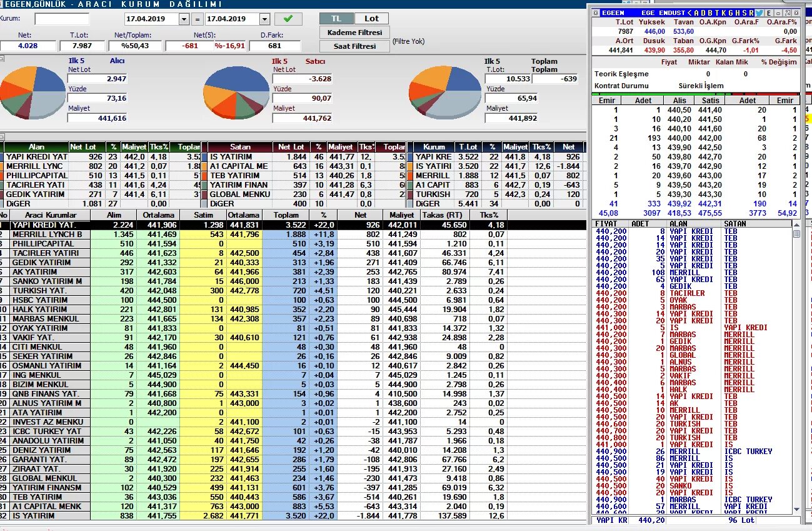812x531 pixels.
Task: Click detach arrow icon in EGEEN window
Action: pos(787,13)
